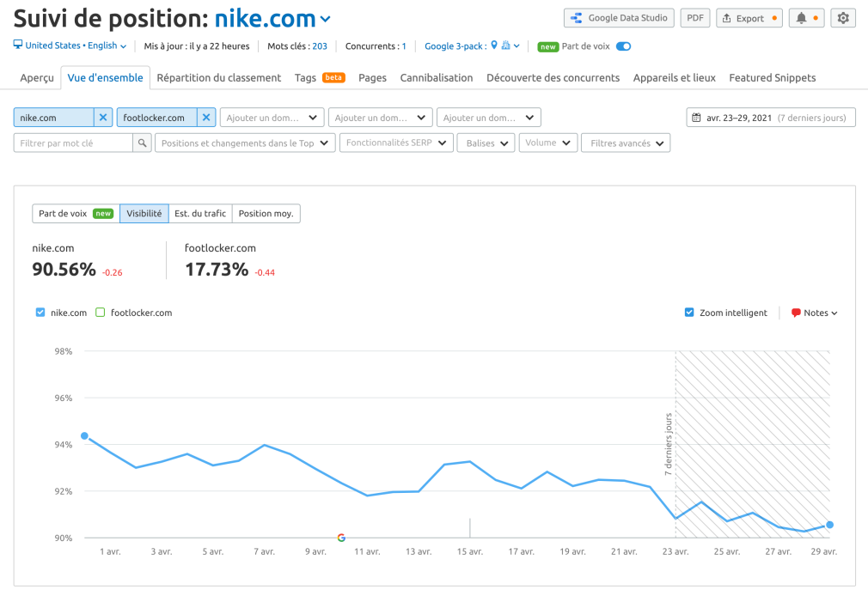This screenshot has height=596, width=868.
Task: Select the Vue d'ensemble tab
Action: (105, 78)
